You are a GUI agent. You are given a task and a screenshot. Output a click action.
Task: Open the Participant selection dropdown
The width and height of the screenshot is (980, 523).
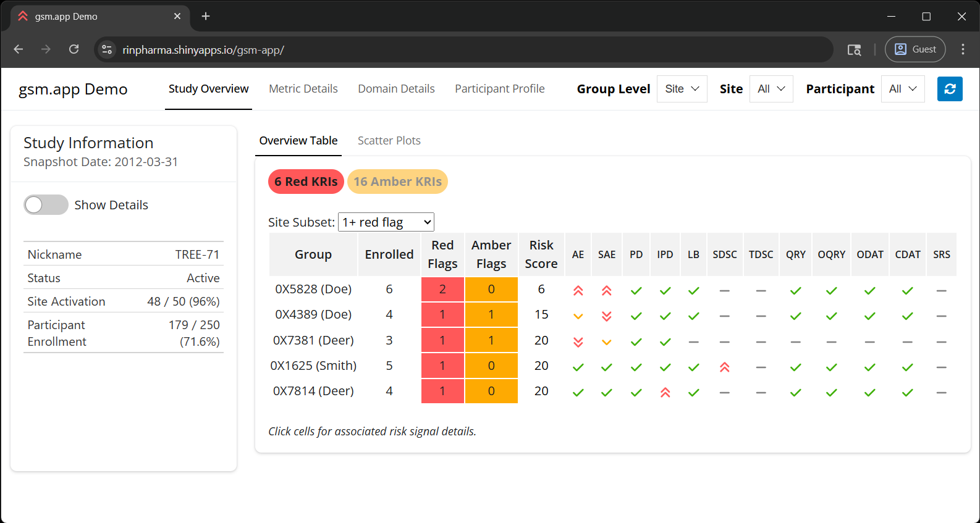tap(902, 89)
